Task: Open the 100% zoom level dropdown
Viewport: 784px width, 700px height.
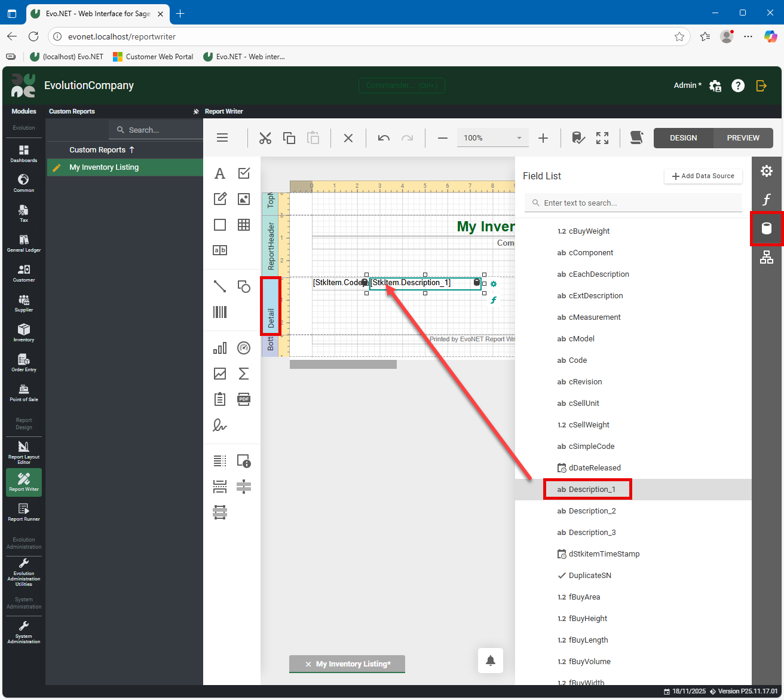Action: (x=519, y=138)
